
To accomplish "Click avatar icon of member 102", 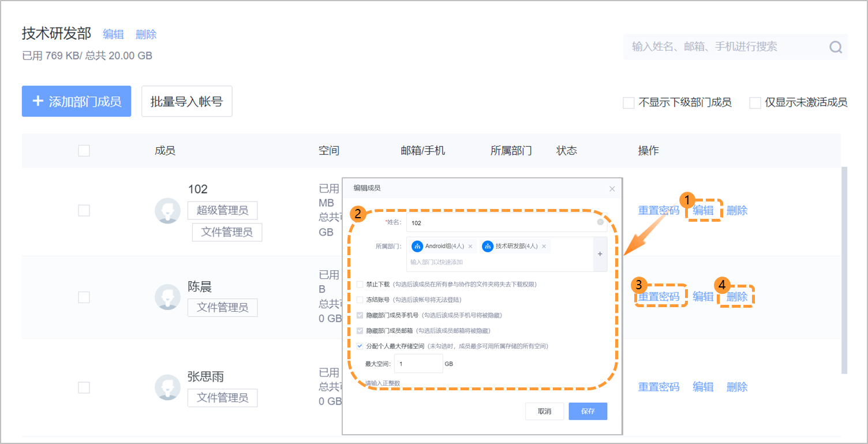I will (168, 211).
